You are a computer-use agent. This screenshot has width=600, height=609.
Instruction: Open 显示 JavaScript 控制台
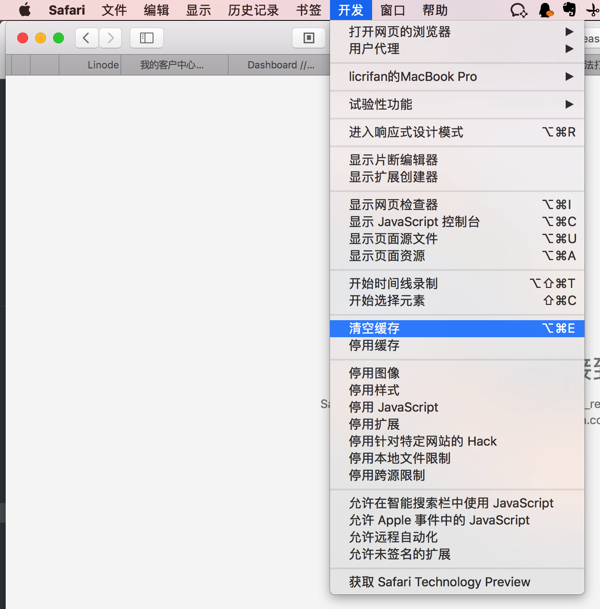457,222
